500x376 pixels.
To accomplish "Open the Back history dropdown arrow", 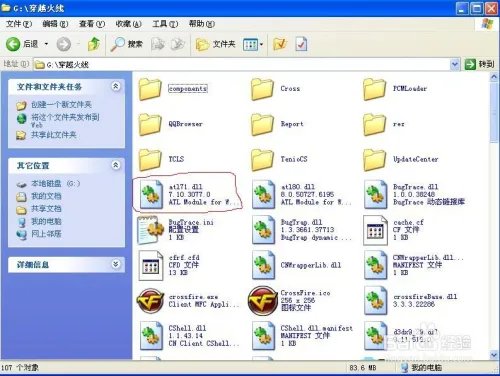I will click(46, 44).
